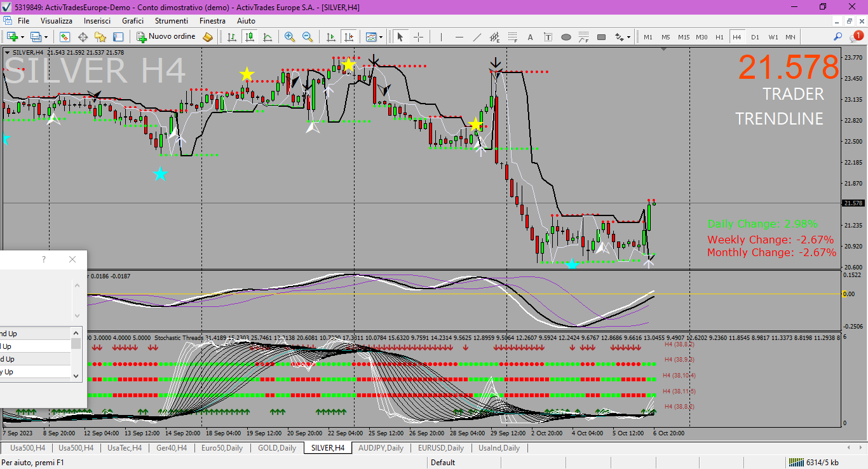
Task: Select the text label tool
Action: click(x=548, y=37)
